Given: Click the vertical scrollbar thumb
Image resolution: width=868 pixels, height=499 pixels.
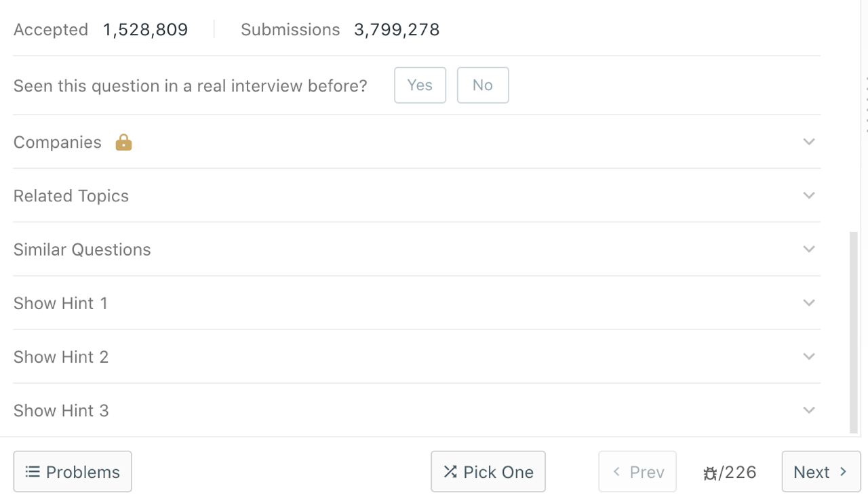Looking at the screenshot, I should pyautogui.click(x=854, y=332).
